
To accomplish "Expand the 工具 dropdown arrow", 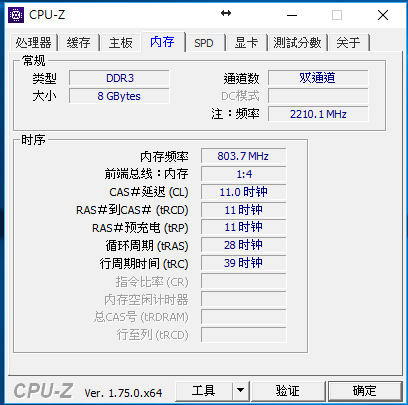I will pos(240,391).
